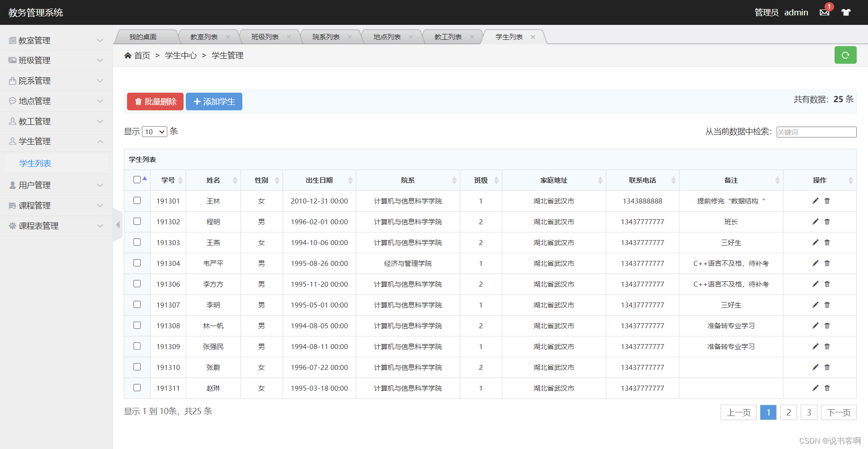Open the rows-per-page dropdown showing 10

click(x=155, y=132)
